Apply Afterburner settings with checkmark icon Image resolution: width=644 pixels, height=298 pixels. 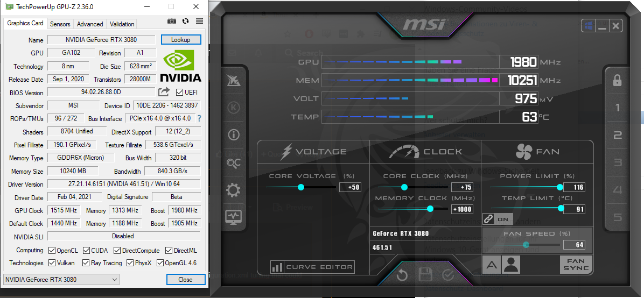pos(448,275)
